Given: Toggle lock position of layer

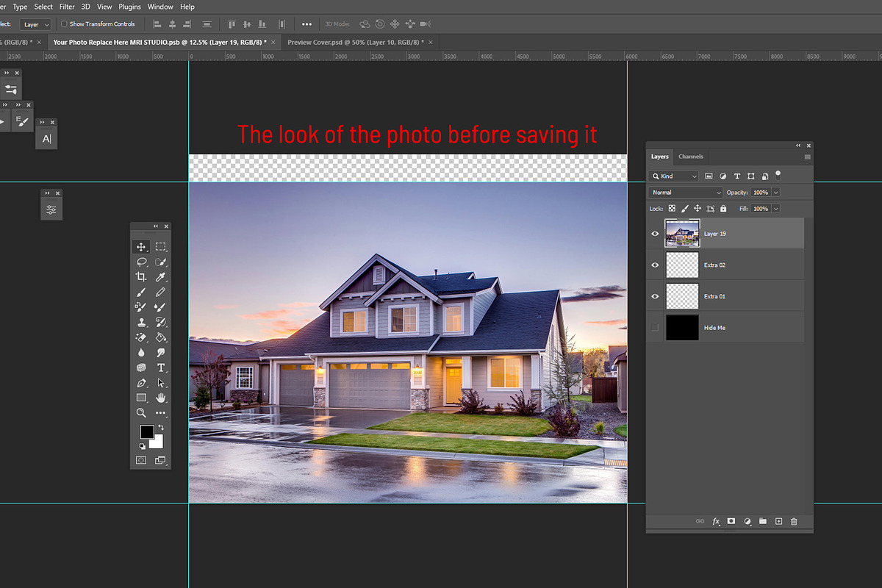Looking at the screenshot, I should coord(698,209).
